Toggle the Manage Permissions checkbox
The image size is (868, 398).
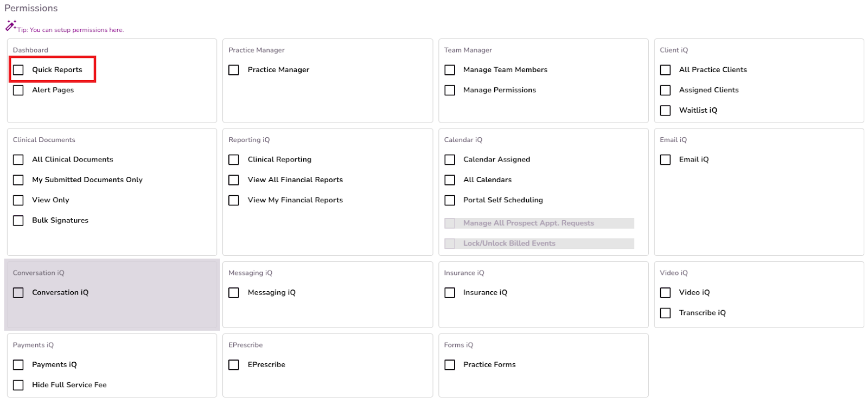tap(450, 90)
